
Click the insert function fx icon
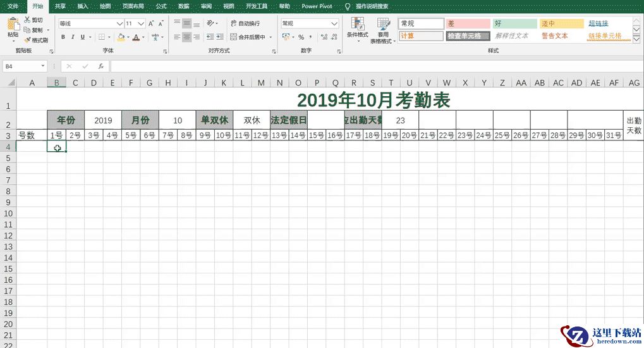click(x=100, y=66)
